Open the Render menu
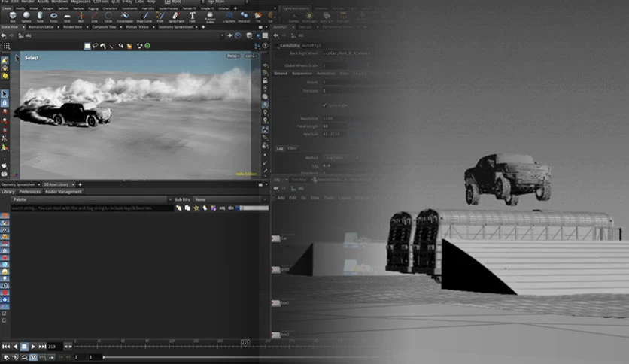The width and height of the screenshot is (629, 364). click(28, 2)
